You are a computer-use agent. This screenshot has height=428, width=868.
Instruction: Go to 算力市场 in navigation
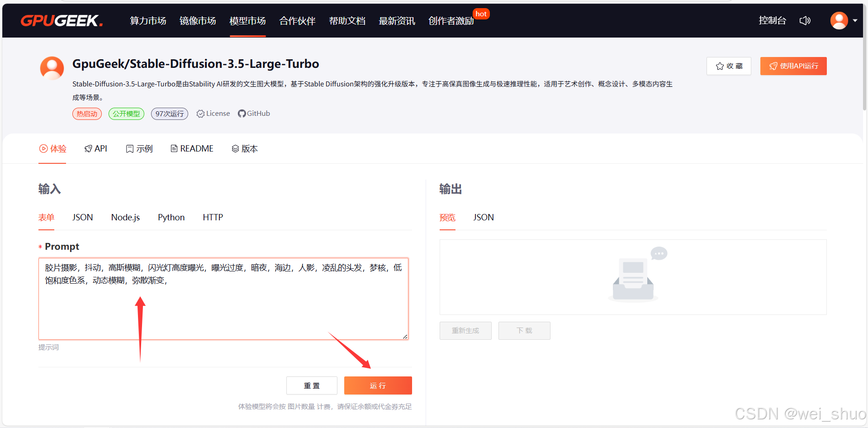[148, 21]
